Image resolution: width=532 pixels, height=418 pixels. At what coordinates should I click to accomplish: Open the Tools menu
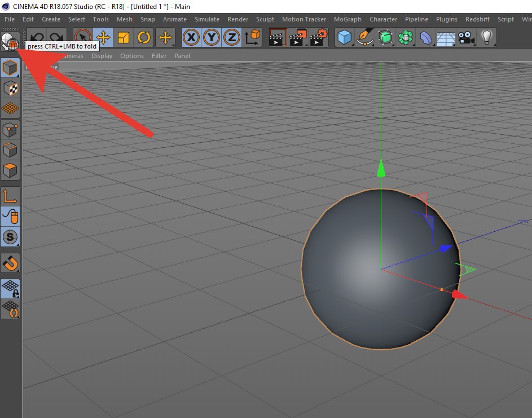(x=101, y=19)
